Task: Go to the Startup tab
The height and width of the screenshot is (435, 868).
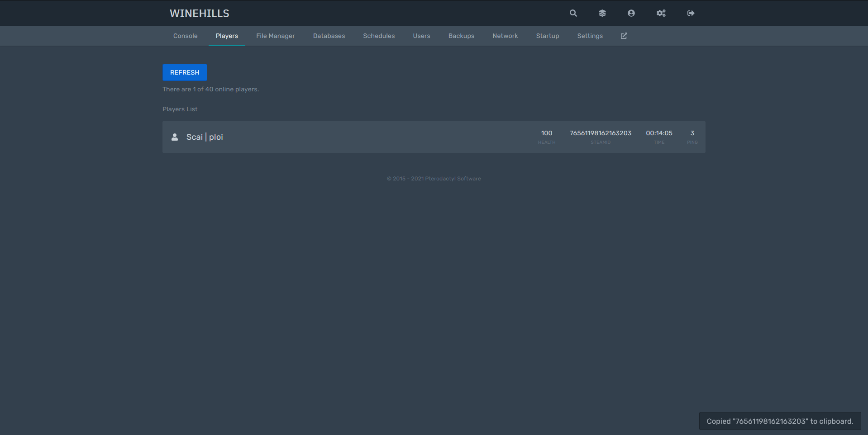Action: click(x=547, y=36)
